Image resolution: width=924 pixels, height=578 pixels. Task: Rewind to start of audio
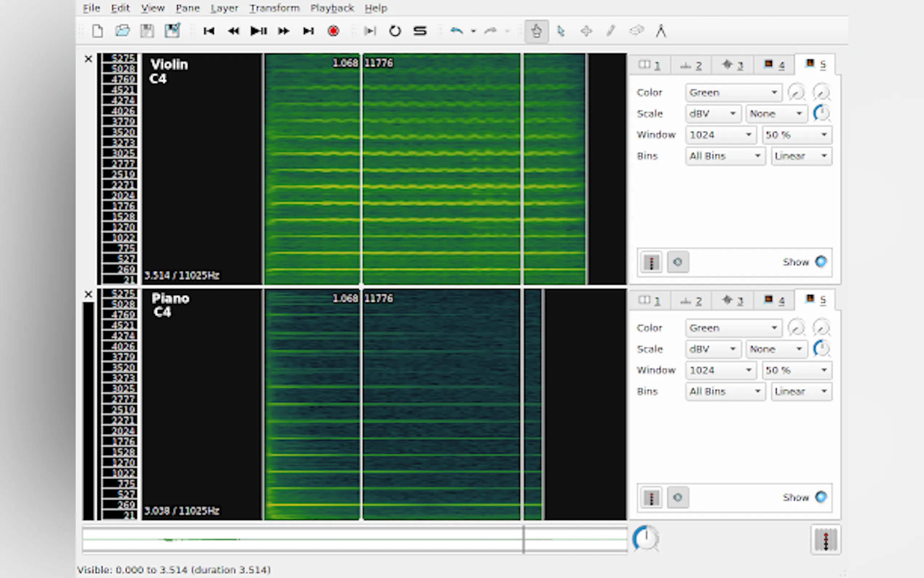[x=209, y=31]
